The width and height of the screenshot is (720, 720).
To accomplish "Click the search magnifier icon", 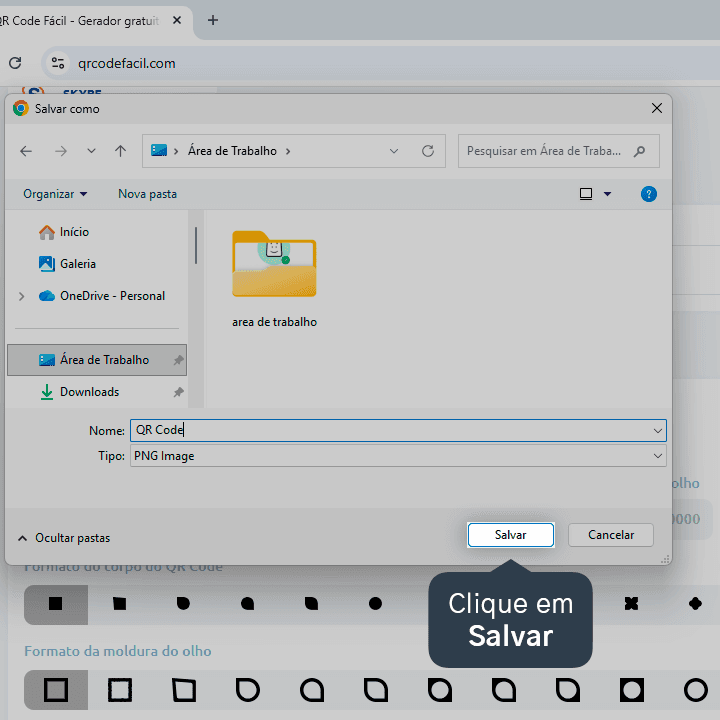I will 639,151.
